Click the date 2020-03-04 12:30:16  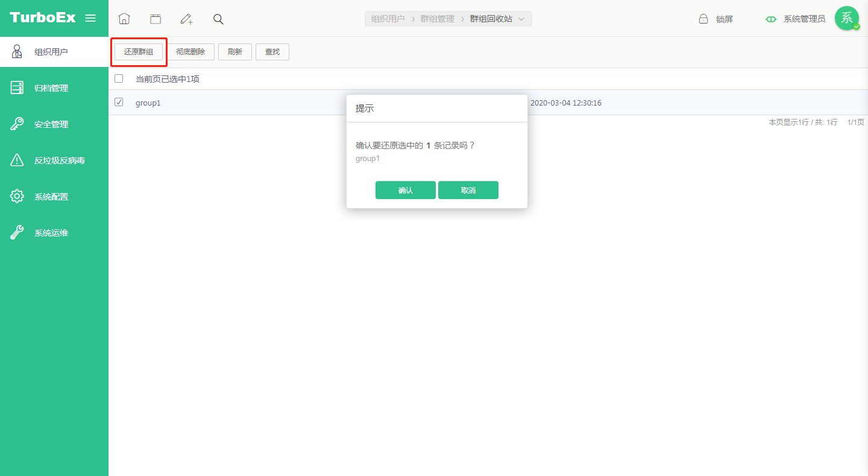pos(566,103)
